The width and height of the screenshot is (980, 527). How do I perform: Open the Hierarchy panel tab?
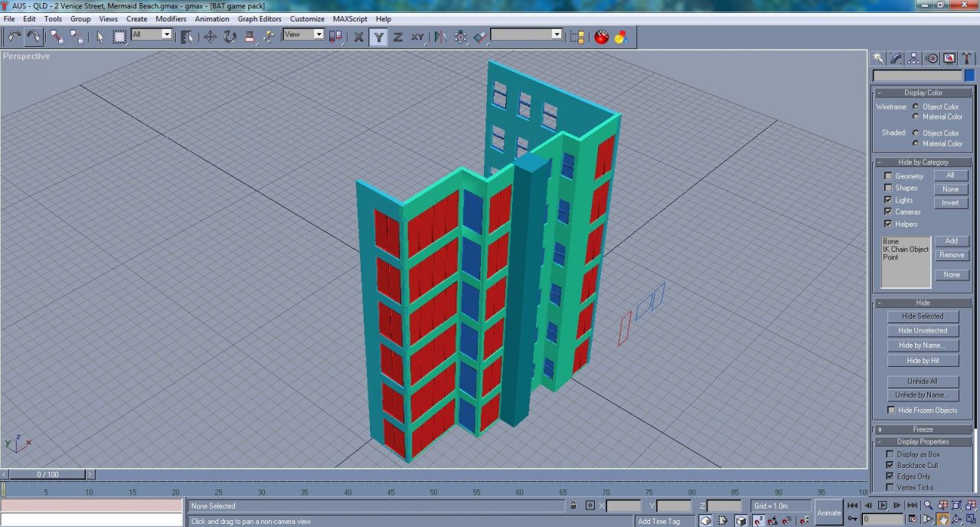(913, 58)
